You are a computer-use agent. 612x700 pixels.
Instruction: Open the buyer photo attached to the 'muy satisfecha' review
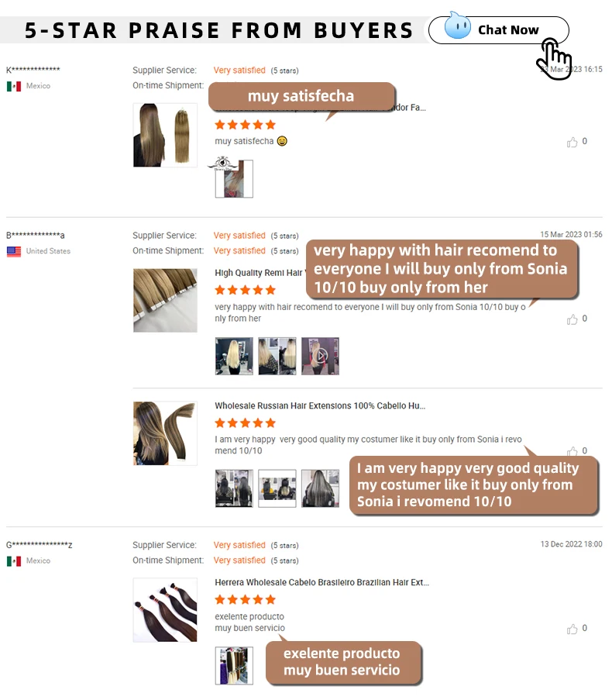pos(234,178)
